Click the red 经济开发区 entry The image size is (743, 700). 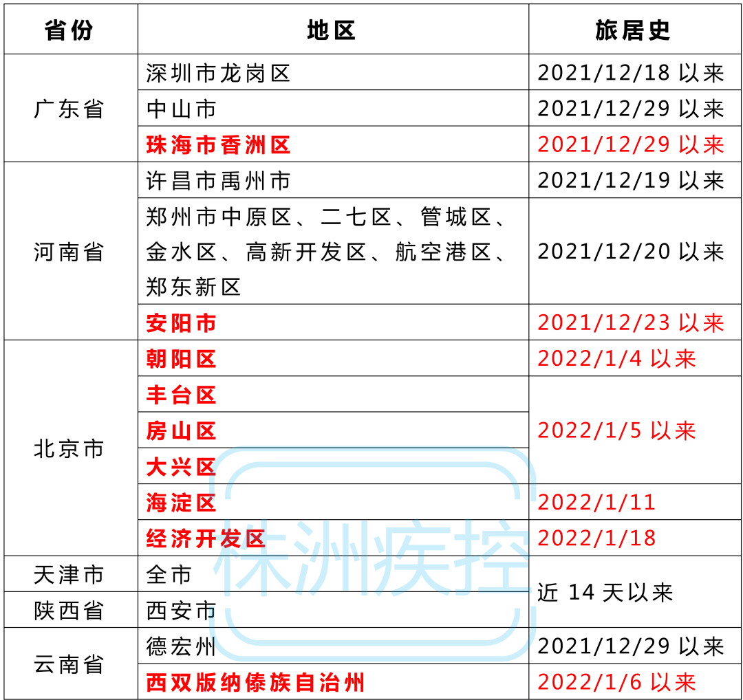(206, 538)
